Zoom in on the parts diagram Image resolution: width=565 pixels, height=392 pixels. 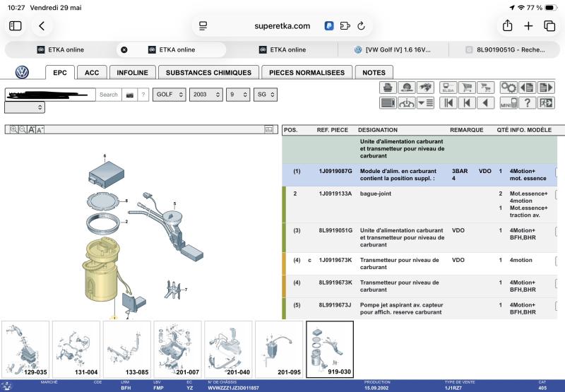tap(13, 130)
